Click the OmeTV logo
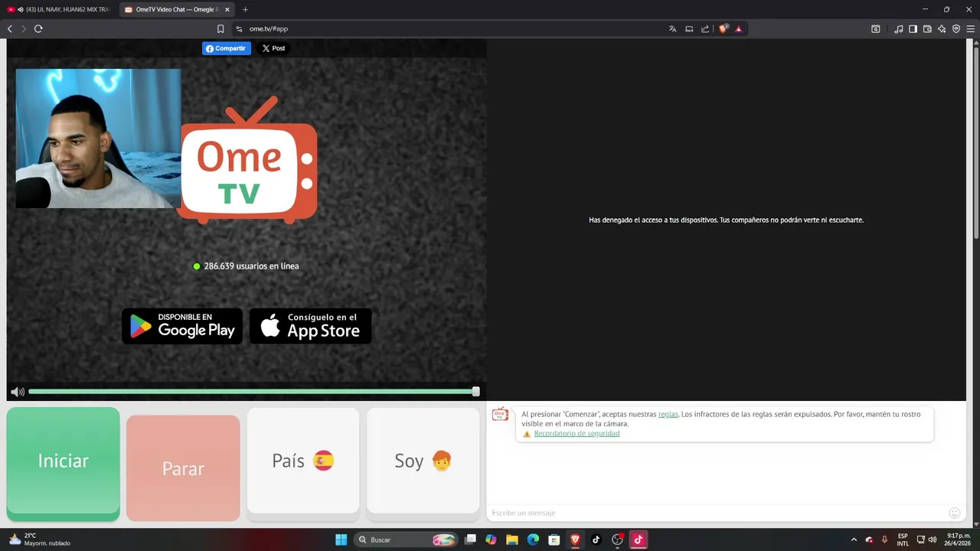The height and width of the screenshot is (551, 980). click(x=247, y=161)
